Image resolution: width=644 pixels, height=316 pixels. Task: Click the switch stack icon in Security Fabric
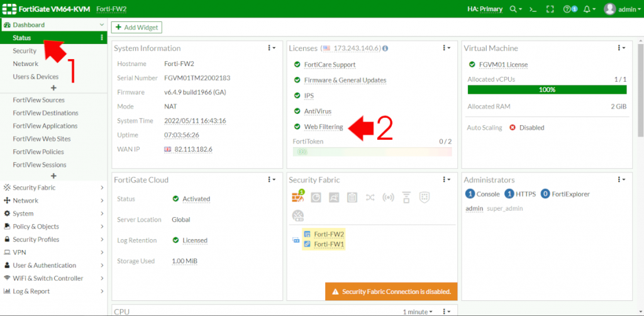(x=406, y=197)
